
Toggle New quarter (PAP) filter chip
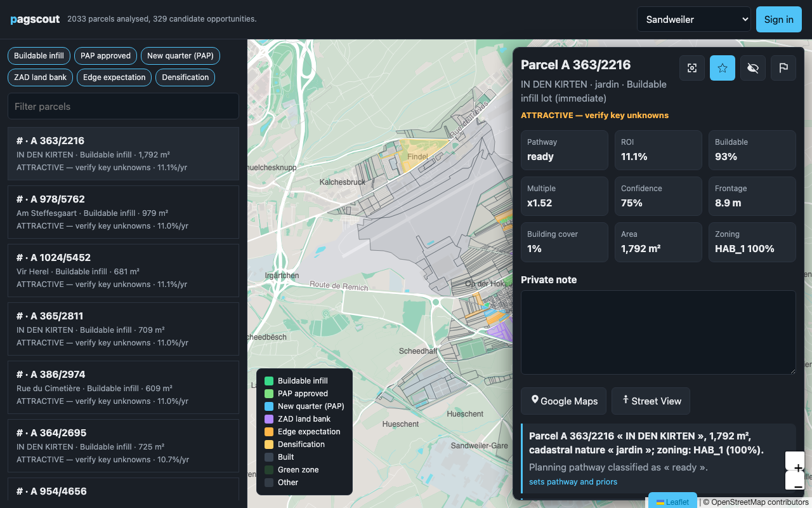pyautogui.click(x=180, y=56)
